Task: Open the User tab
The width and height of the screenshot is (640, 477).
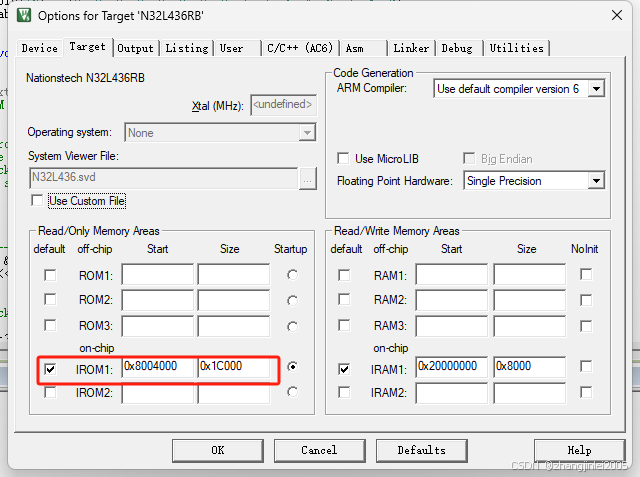Action: point(238,48)
